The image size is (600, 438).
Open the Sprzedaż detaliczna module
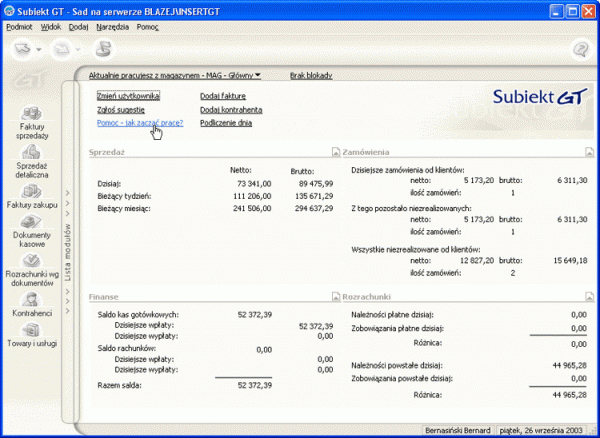(33, 159)
